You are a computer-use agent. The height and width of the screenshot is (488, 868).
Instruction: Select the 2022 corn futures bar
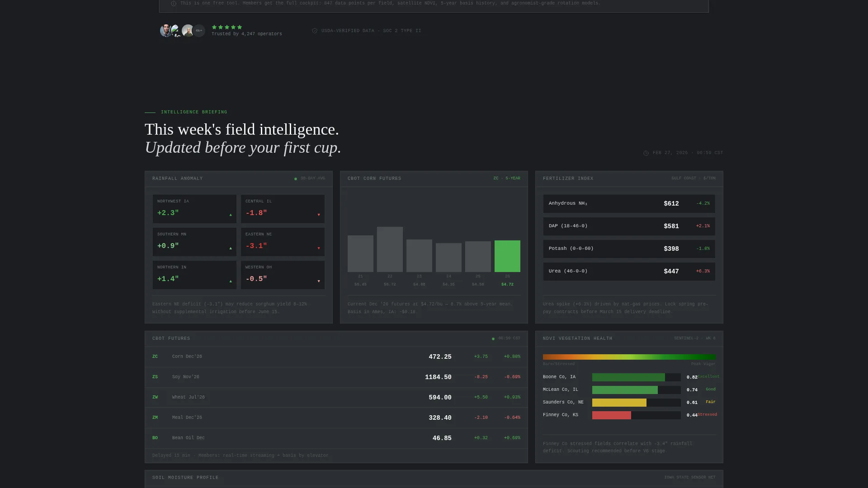coord(390,249)
